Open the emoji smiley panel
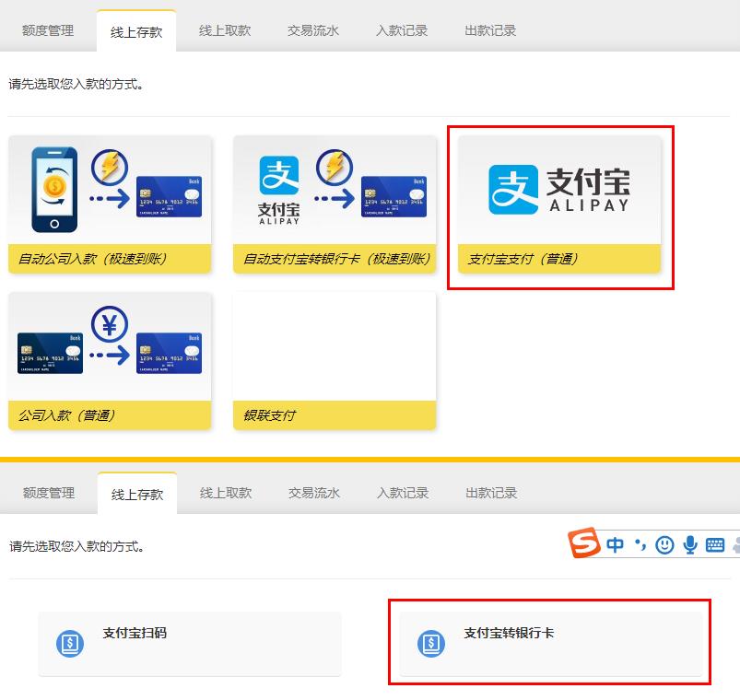 pos(664,545)
